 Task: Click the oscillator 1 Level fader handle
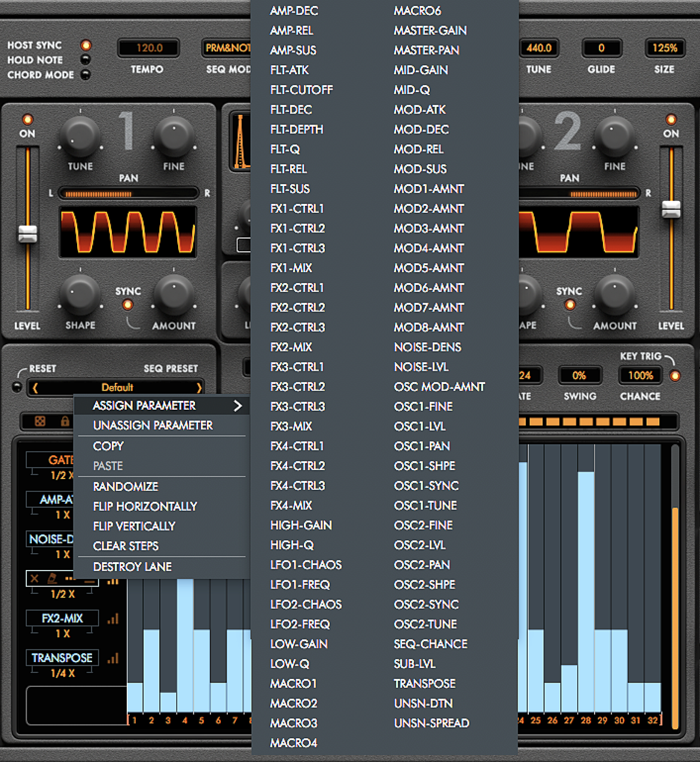click(x=28, y=234)
